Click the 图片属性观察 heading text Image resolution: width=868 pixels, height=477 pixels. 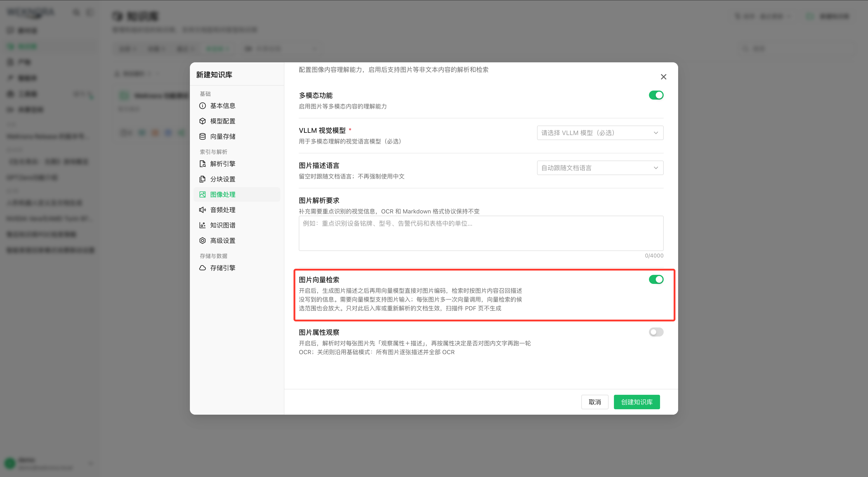[x=319, y=332]
